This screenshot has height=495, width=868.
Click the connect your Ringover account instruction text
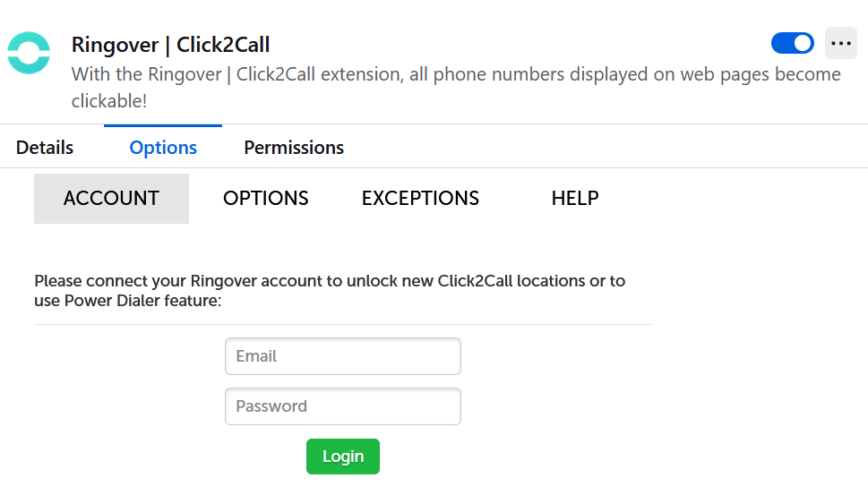330,291
